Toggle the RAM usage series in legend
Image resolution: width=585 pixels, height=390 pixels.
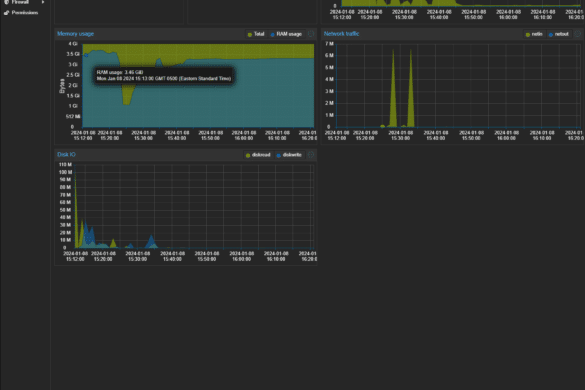286,34
